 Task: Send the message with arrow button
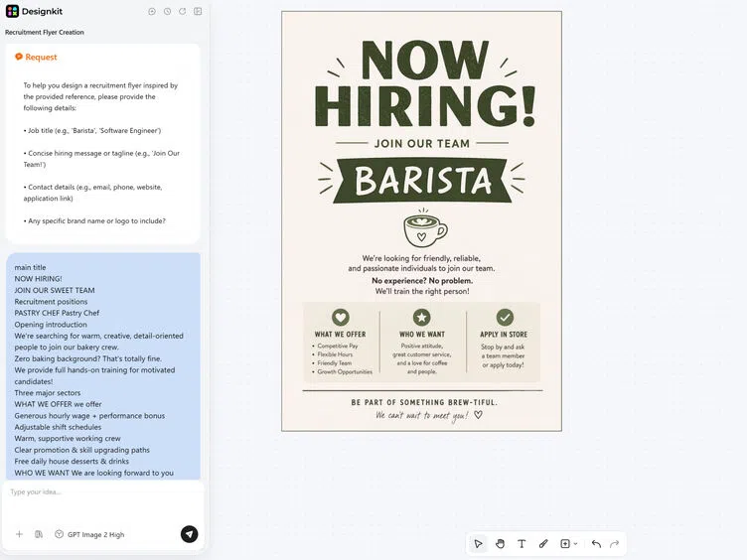pos(189,534)
